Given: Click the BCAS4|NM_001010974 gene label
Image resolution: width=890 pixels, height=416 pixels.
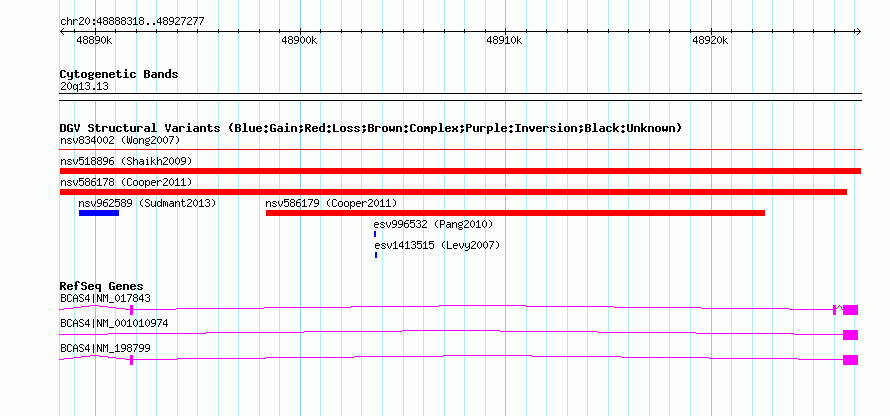Looking at the screenshot, I should [x=114, y=323].
